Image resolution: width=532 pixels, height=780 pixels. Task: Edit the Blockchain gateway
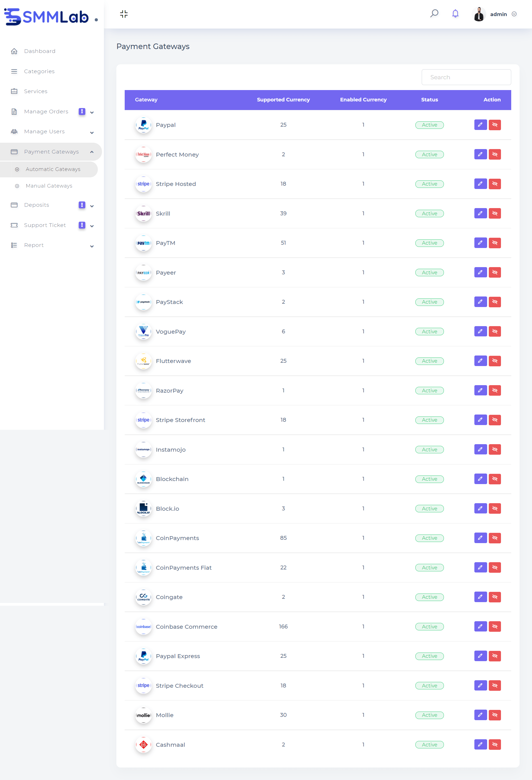[x=480, y=479]
